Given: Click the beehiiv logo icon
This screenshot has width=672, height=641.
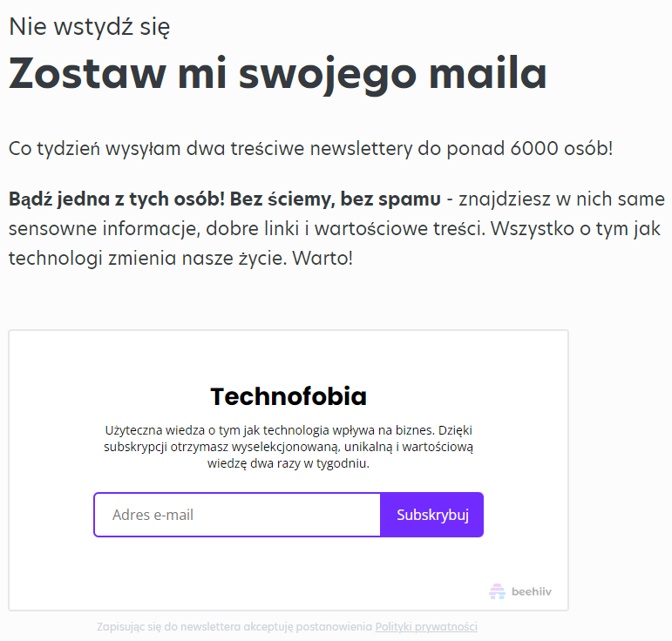Looking at the screenshot, I should [497, 591].
